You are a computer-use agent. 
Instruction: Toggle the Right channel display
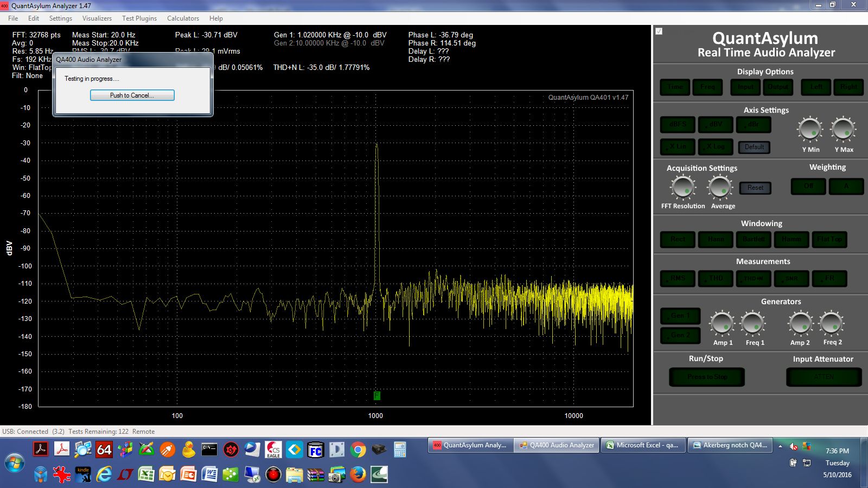point(848,87)
